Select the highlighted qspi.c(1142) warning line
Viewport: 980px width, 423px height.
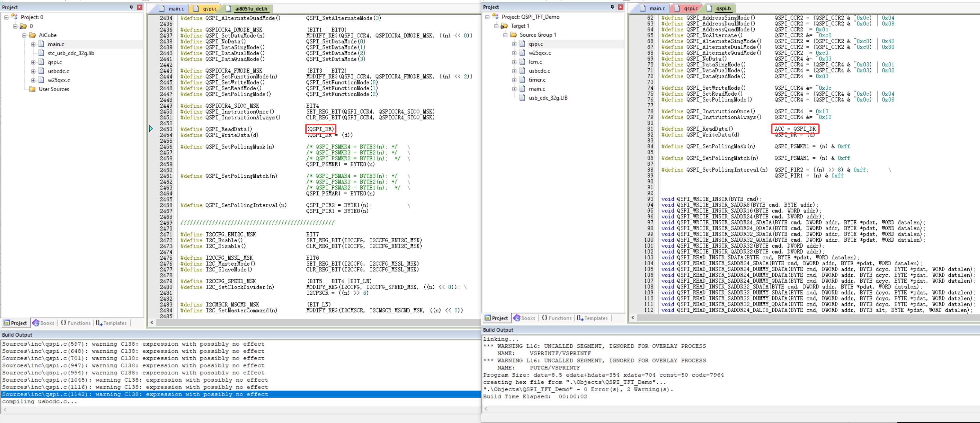point(240,395)
